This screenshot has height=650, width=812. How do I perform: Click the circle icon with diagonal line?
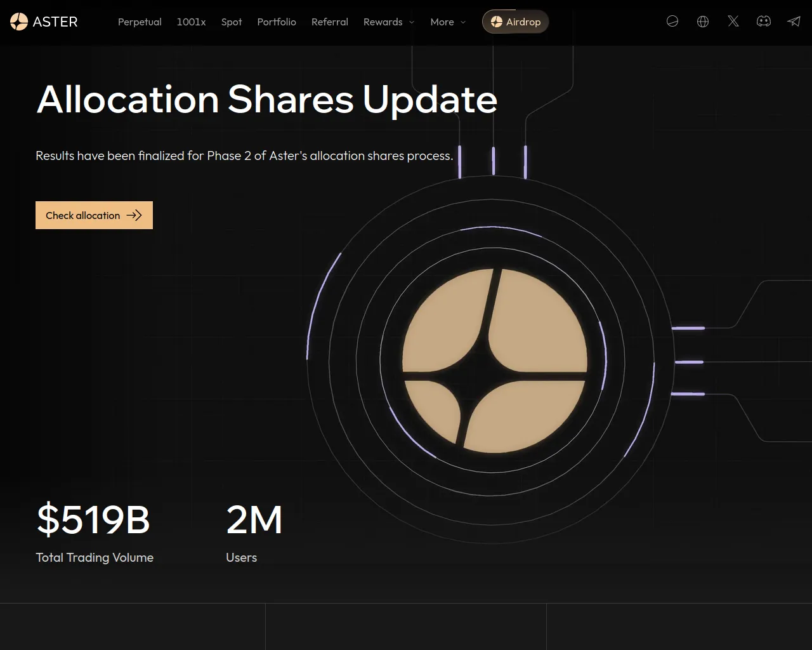[x=672, y=22]
